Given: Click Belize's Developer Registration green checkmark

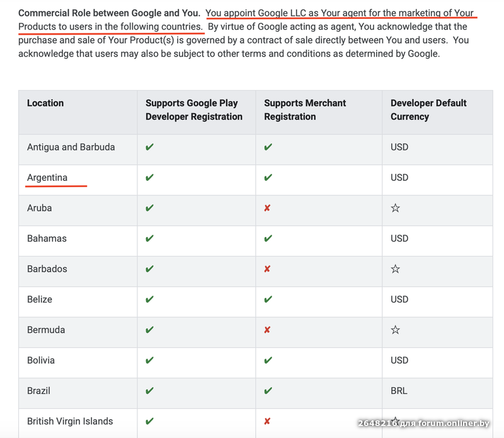Looking at the screenshot, I should click(x=149, y=299).
